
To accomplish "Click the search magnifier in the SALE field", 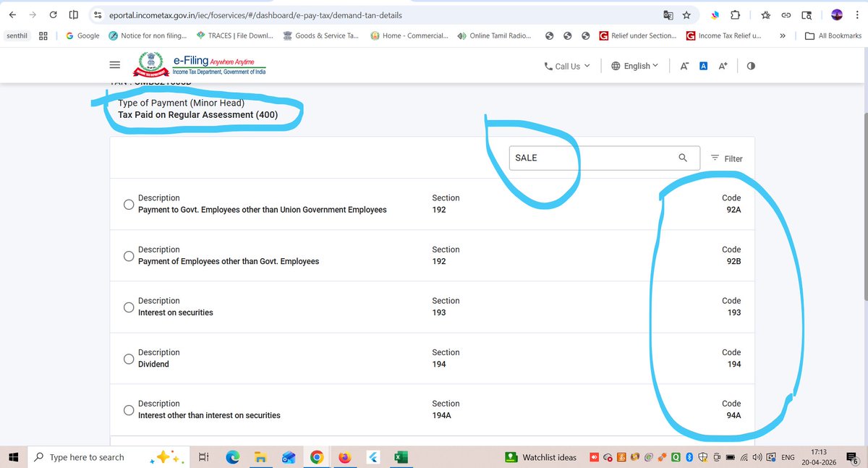I will point(682,157).
